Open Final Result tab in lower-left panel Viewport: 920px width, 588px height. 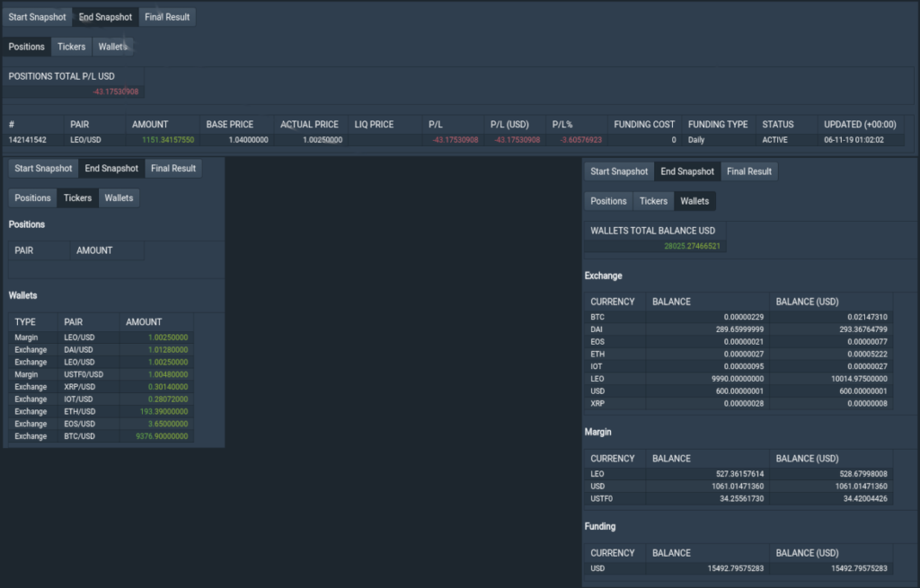[x=173, y=169]
